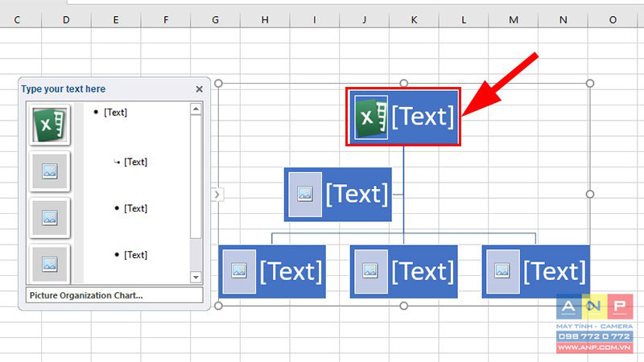
Task: Click Excel logo thumbnail in text pane
Action: tap(50, 125)
